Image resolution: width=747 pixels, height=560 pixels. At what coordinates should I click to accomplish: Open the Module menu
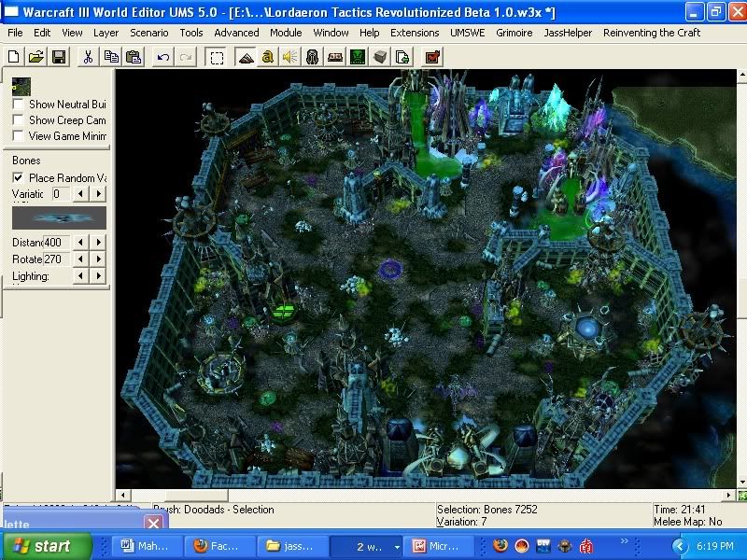[286, 33]
